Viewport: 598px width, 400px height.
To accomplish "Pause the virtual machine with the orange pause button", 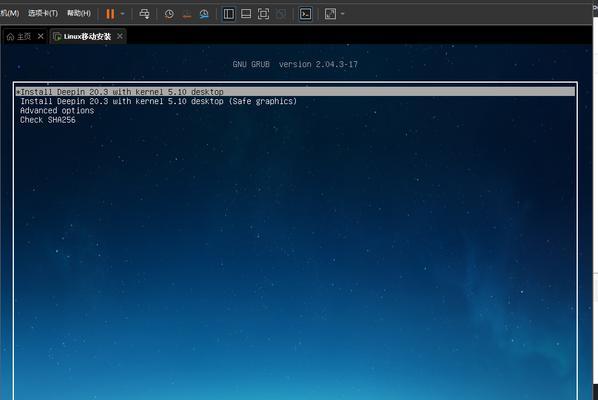I will tap(110, 14).
